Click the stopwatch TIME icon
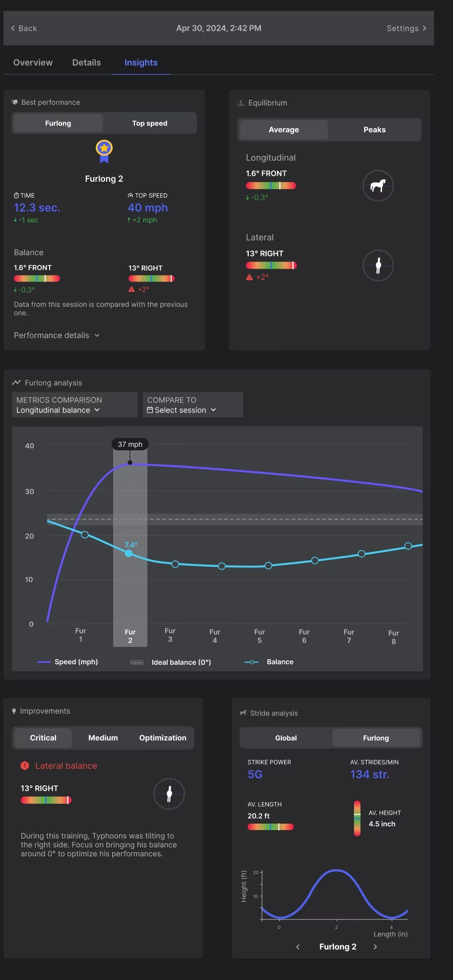453x980 pixels. (x=16, y=196)
